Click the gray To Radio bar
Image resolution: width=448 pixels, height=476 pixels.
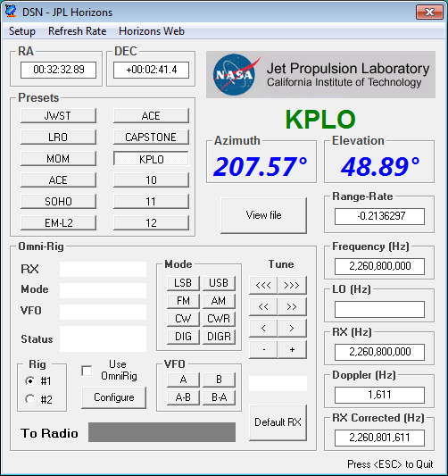click(x=162, y=432)
